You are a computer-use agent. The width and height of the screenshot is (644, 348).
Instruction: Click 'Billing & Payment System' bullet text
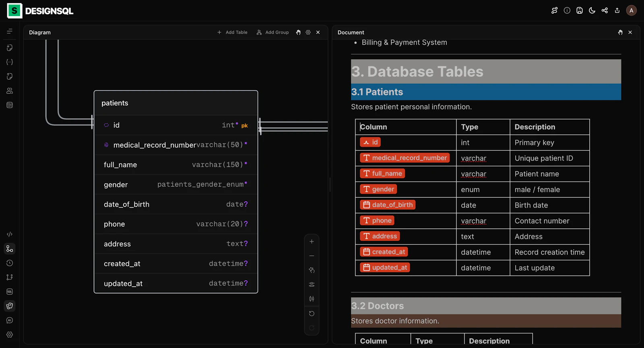pos(404,42)
